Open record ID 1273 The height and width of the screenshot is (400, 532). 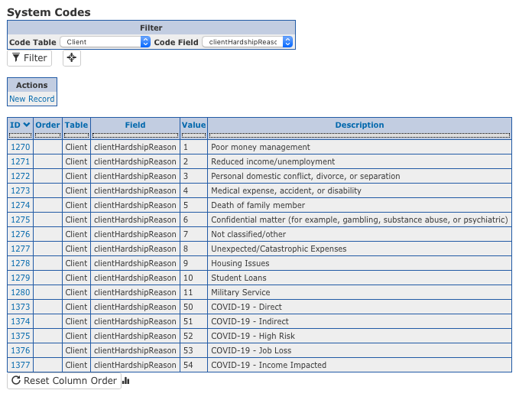21,191
